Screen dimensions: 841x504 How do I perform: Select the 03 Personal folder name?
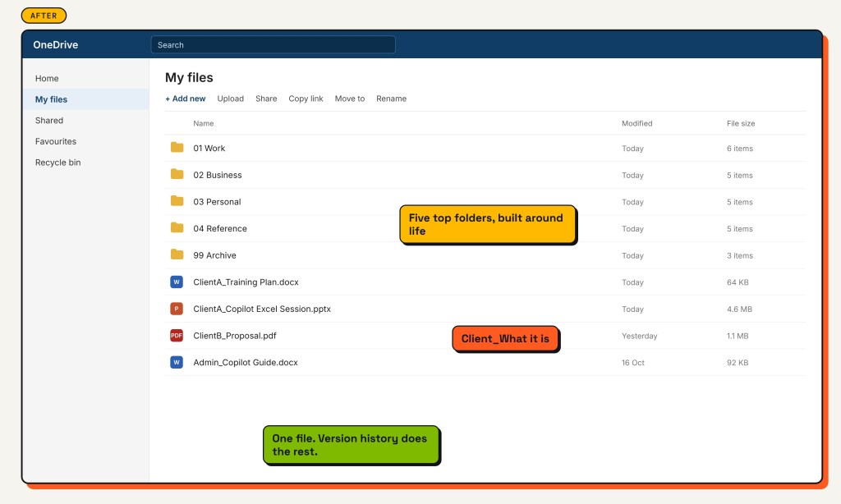coord(217,202)
